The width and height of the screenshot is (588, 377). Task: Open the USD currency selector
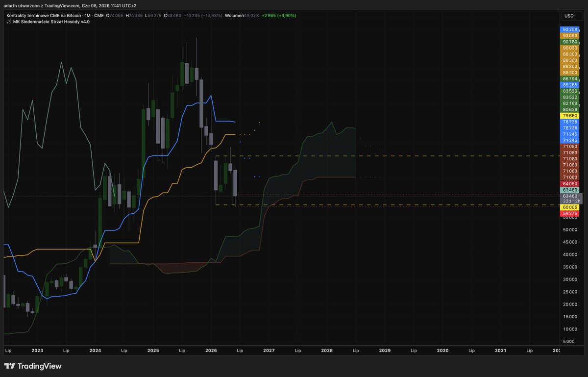click(x=569, y=16)
